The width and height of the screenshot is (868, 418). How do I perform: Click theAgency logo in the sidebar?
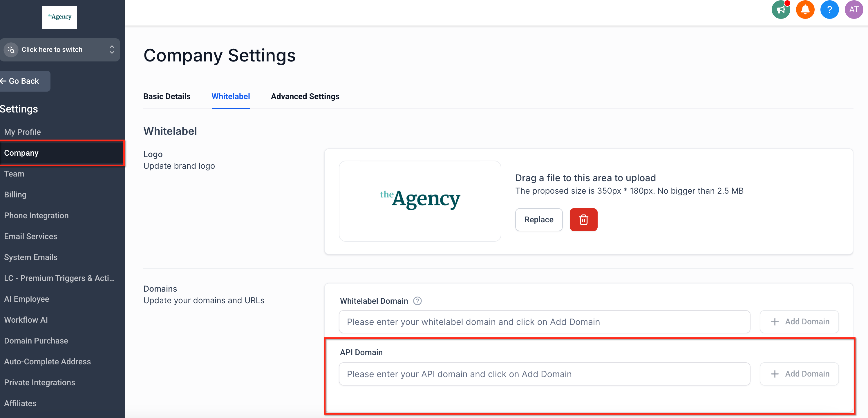coord(60,17)
